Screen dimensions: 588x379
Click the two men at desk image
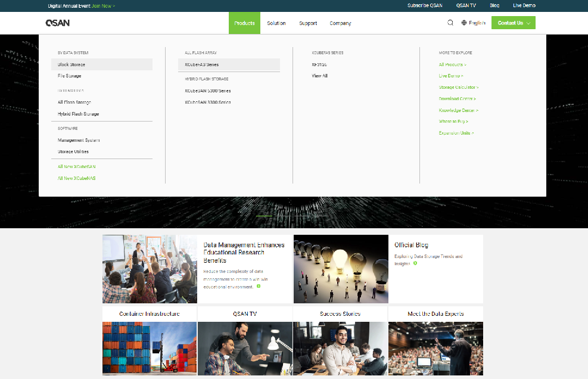[x=245, y=349]
